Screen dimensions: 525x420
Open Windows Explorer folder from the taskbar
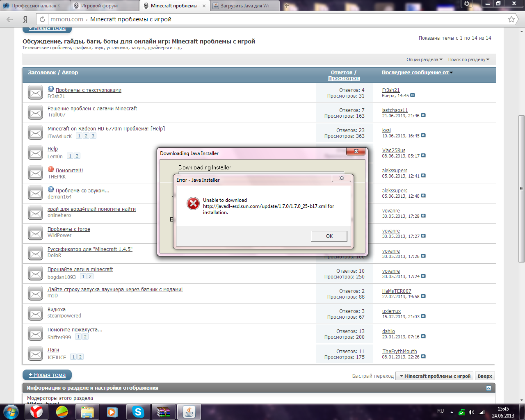87,412
